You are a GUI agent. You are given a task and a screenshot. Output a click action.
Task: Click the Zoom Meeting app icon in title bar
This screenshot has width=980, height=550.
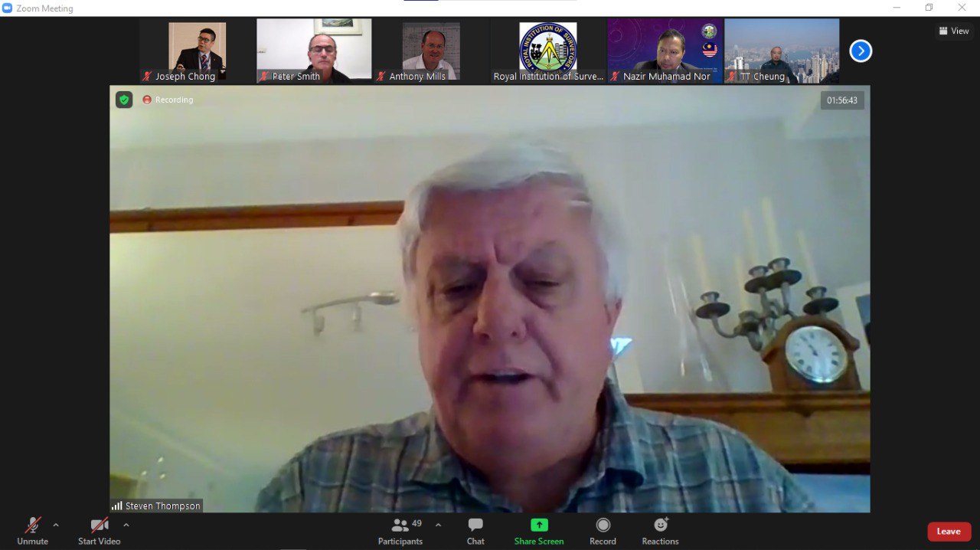8,8
